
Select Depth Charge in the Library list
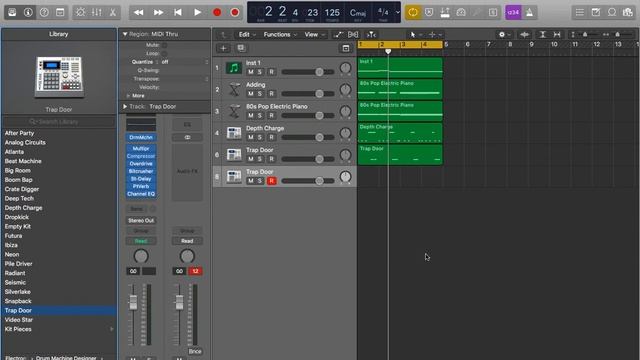59,208
